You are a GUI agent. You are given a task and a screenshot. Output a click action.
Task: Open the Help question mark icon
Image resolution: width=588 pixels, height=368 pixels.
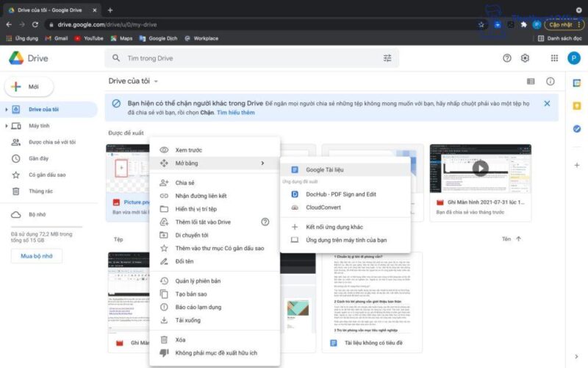pos(507,58)
